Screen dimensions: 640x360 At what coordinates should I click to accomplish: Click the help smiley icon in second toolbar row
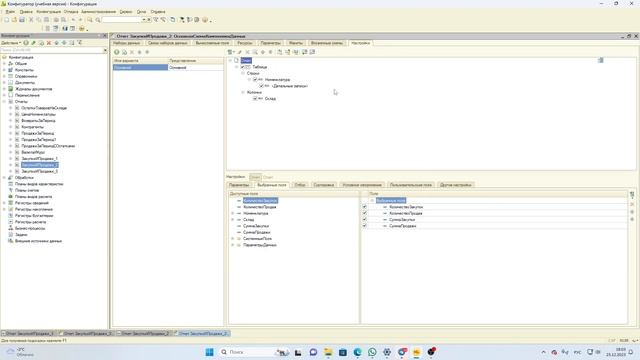pos(82,29)
